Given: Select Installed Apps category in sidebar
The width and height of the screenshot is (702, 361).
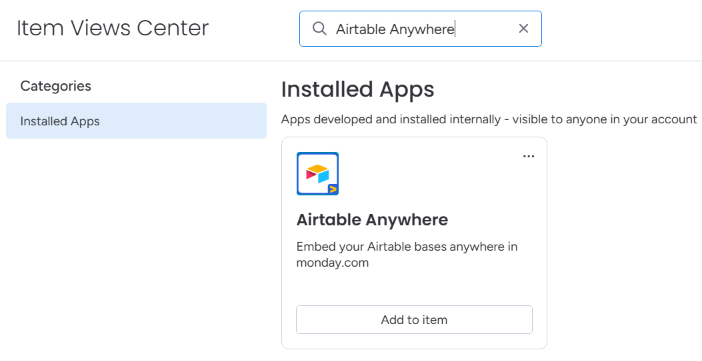Looking at the screenshot, I should click(x=136, y=121).
